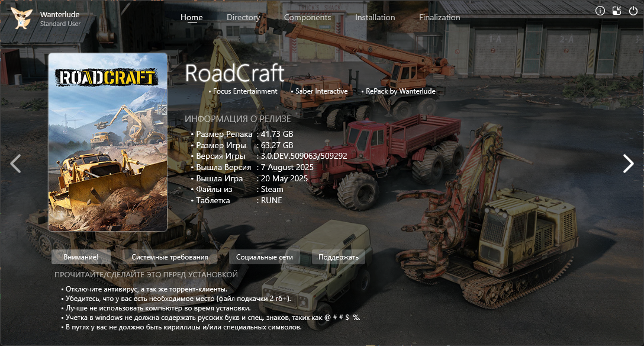
Task: Go to next slide with right arrow
Action: click(x=629, y=164)
